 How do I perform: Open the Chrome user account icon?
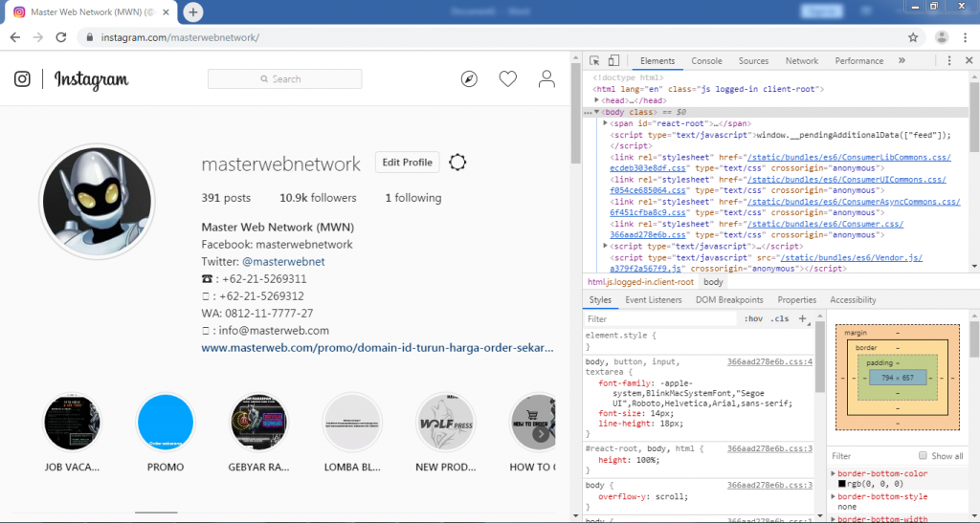942,37
